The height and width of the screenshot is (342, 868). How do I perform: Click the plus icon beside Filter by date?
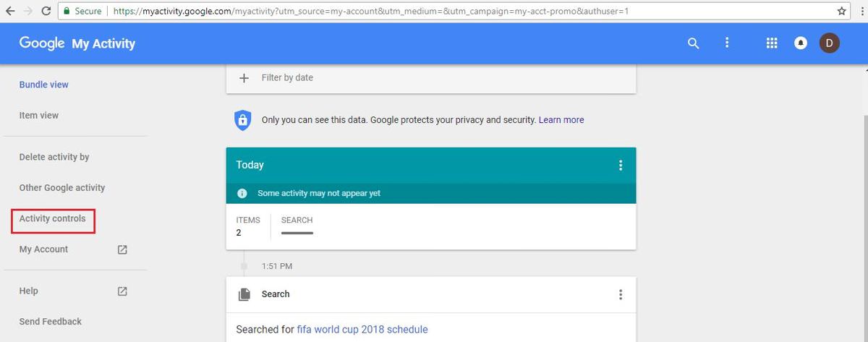pyautogui.click(x=244, y=78)
